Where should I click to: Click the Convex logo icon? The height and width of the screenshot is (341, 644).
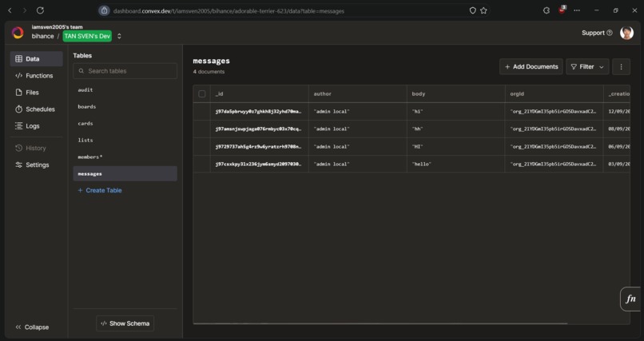tap(18, 33)
